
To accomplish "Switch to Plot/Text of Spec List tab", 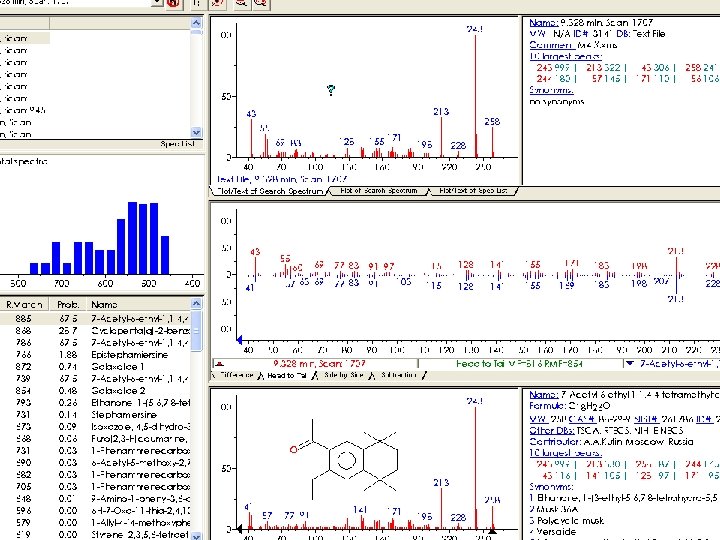I will (473, 191).
